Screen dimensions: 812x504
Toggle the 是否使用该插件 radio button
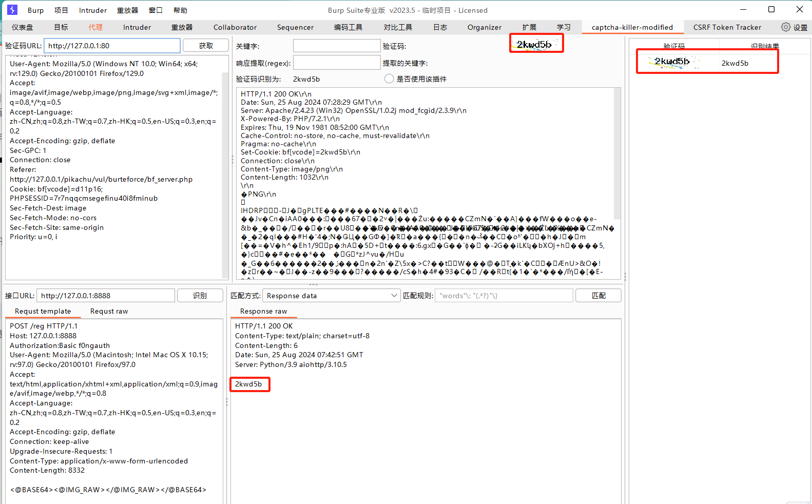389,79
